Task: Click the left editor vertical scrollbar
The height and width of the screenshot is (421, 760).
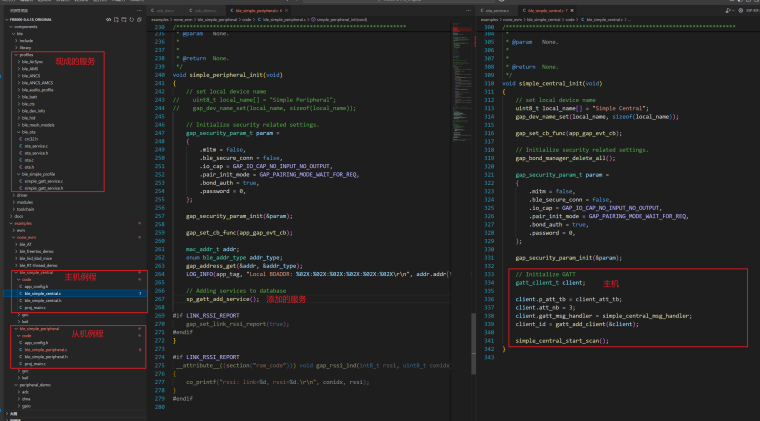Action: pyautogui.click(x=474, y=343)
